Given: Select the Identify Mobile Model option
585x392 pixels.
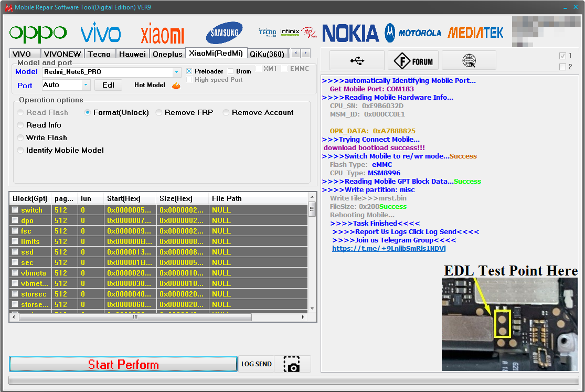Looking at the screenshot, I should tap(20, 151).
